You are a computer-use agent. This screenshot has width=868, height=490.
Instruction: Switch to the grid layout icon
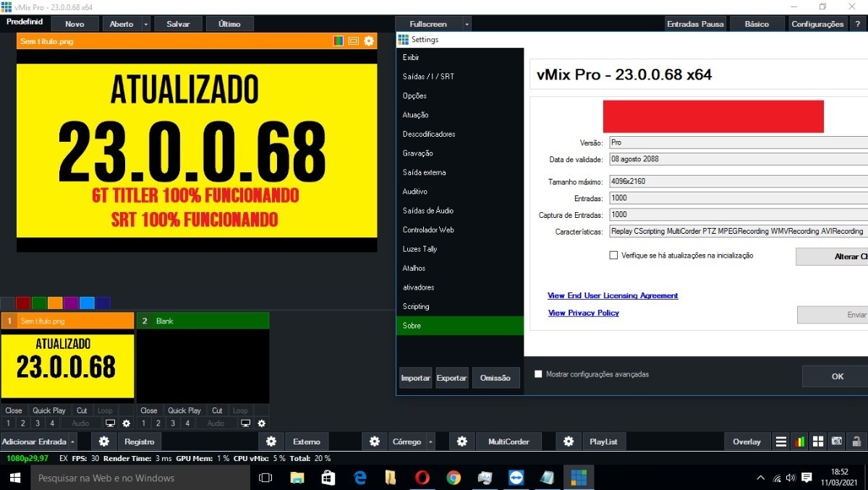point(818,442)
